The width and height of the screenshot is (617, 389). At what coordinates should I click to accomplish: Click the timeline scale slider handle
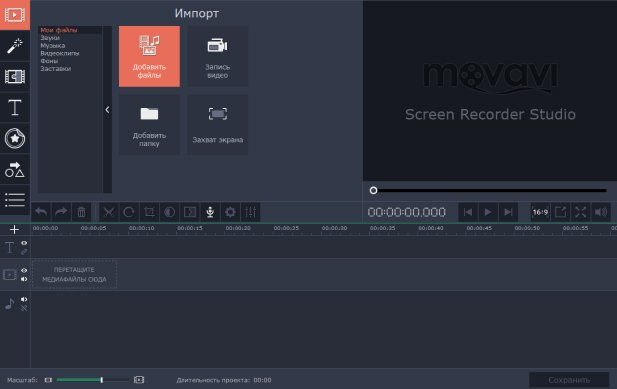102,380
